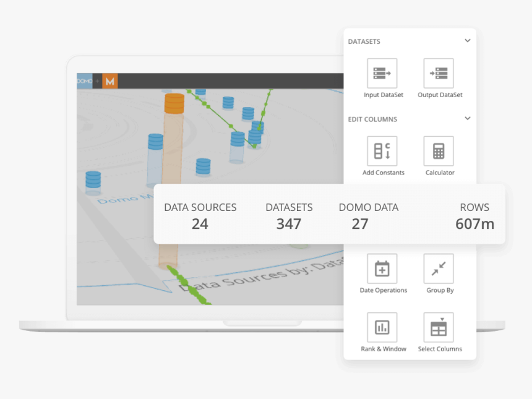Collapse the DATASETS section chevron
This screenshot has height=399, width=532.
(468, 41)
